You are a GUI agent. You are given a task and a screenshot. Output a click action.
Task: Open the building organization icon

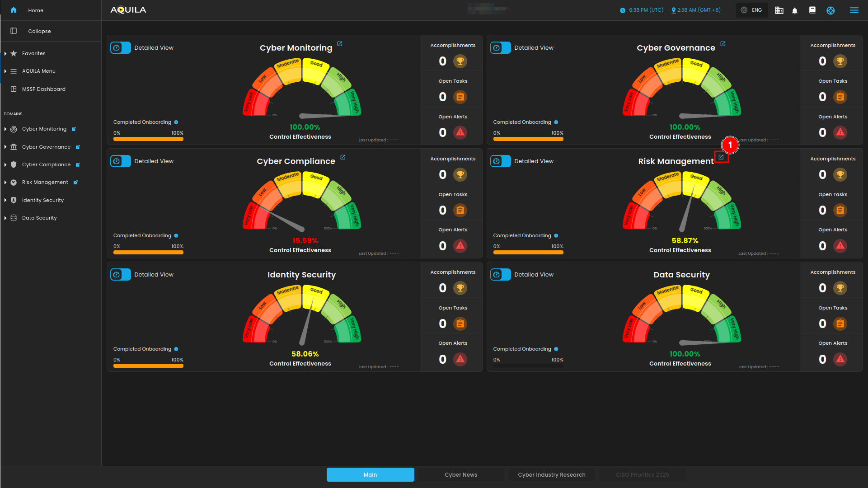(x=779, y=10)
